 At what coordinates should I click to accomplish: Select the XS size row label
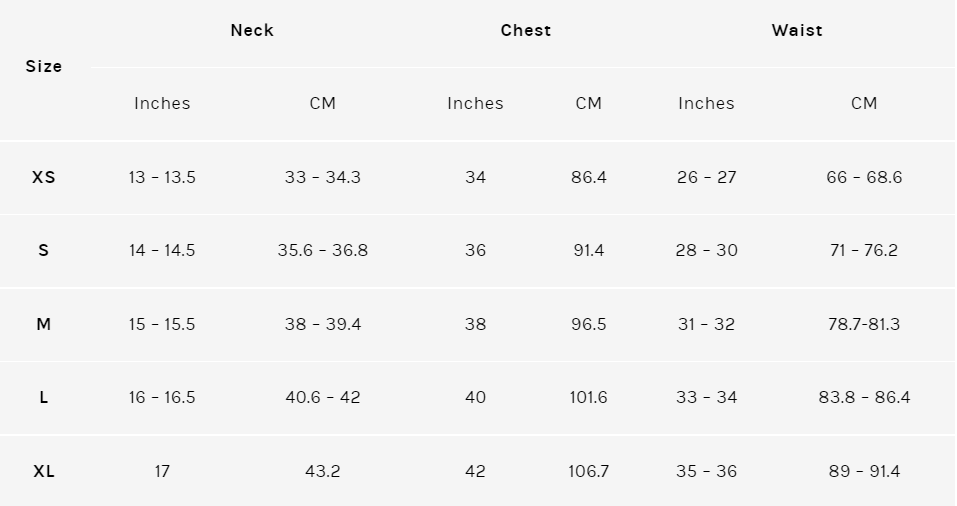tap(44, 178)
